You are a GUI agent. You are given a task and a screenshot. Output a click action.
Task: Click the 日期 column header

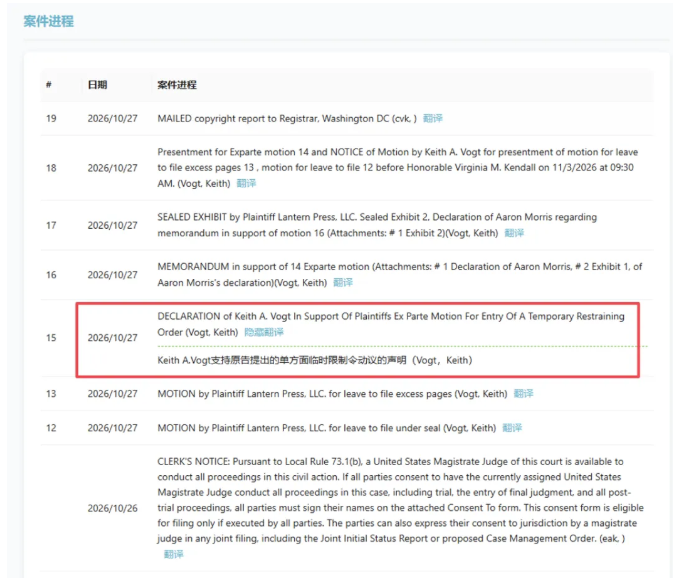click(x=97, y=85)
